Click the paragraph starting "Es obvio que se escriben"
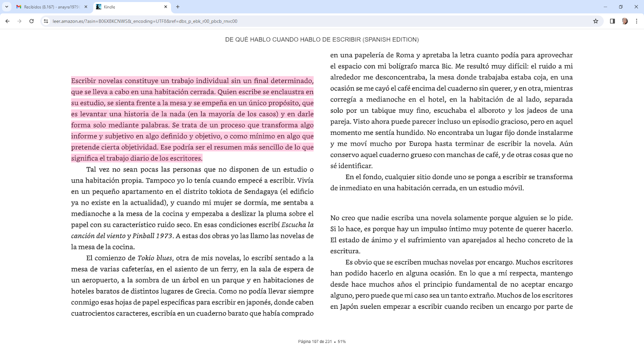The image size is (644, 349). click(452, 284)
